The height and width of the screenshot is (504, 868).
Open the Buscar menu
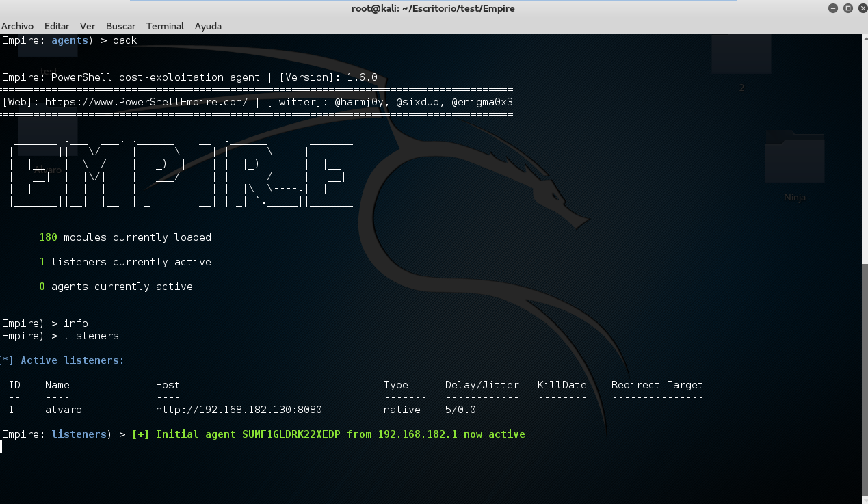(x=120, y=26)
